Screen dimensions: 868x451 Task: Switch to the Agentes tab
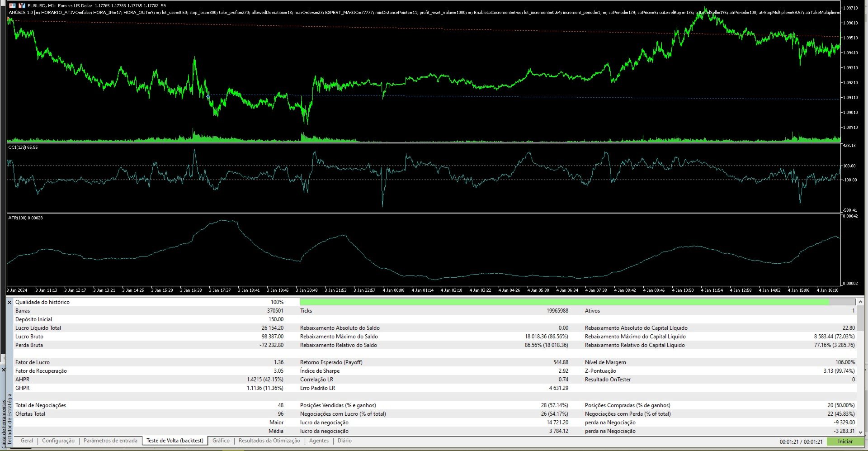pos(319,441)
